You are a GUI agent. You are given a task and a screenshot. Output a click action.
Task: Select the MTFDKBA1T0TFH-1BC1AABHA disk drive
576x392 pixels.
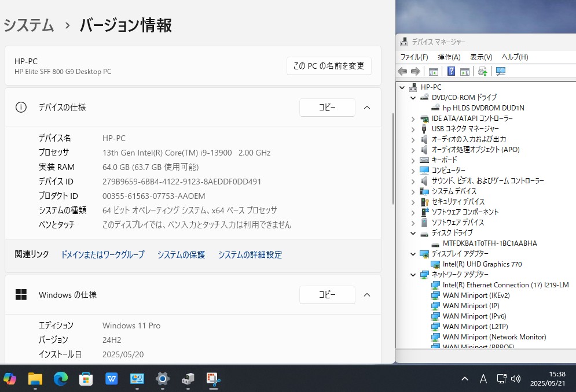(490, 243)
